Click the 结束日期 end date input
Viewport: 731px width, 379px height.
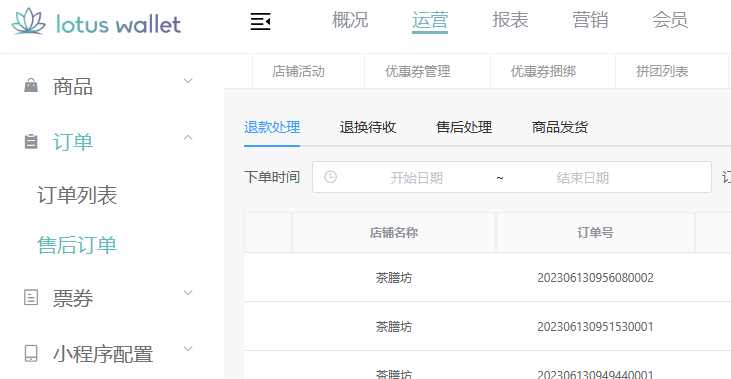coord(583,178)
